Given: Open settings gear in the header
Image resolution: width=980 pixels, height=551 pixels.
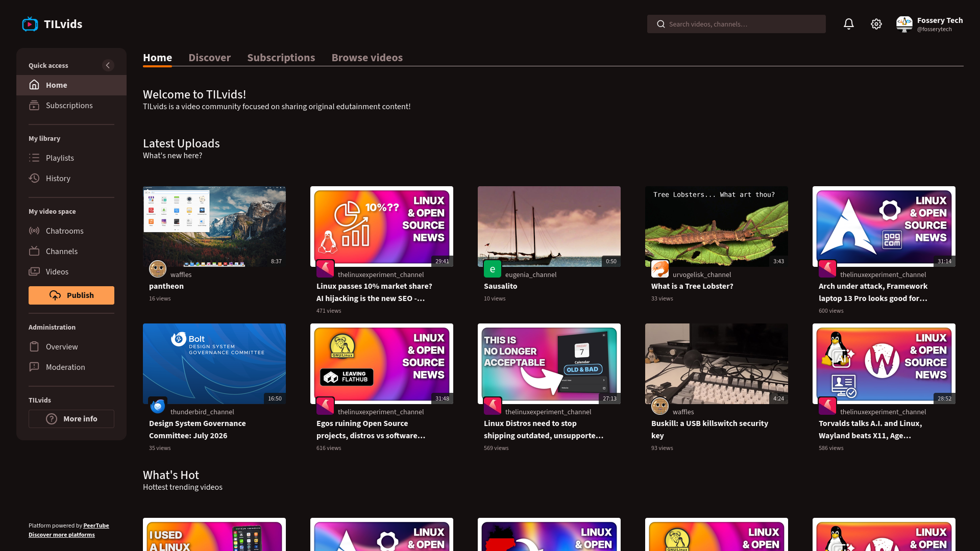Looking at the screenshot, I should (876, 24).
